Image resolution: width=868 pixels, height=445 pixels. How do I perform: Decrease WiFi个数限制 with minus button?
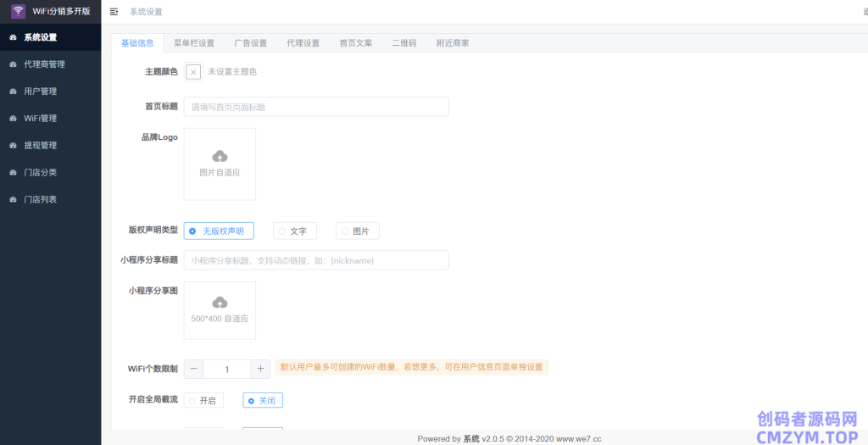tap(193, 369)
